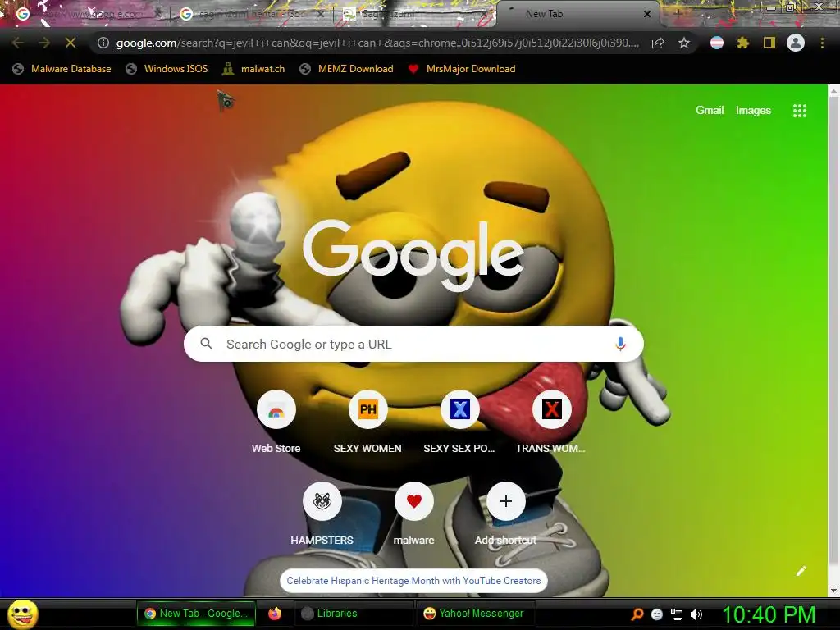Image resolution: width=840 pixels, height=630 pixels.
Task: Open the Extensions puzzle menu
Action: coord(743,43)
